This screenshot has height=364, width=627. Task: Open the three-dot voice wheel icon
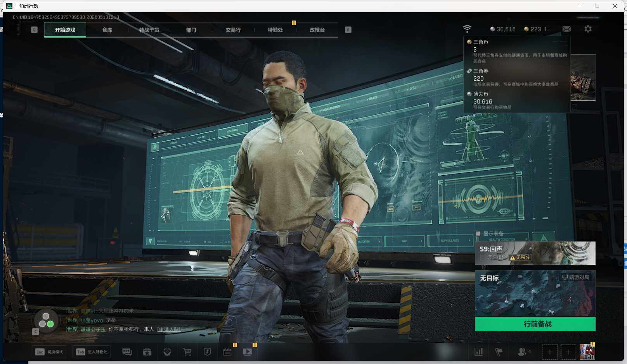[x=46, y=320]
